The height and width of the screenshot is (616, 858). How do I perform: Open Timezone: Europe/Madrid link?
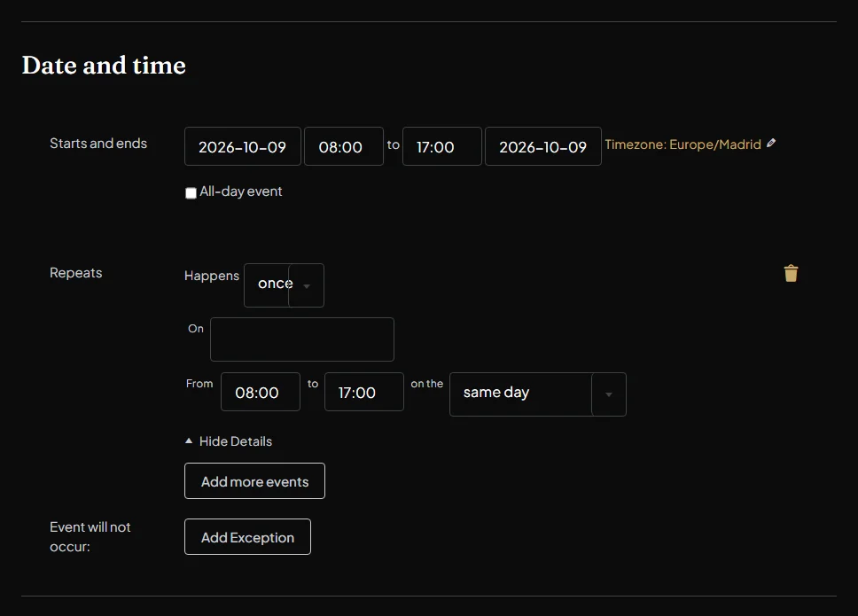pyautogui.click(x=682, y=144)
